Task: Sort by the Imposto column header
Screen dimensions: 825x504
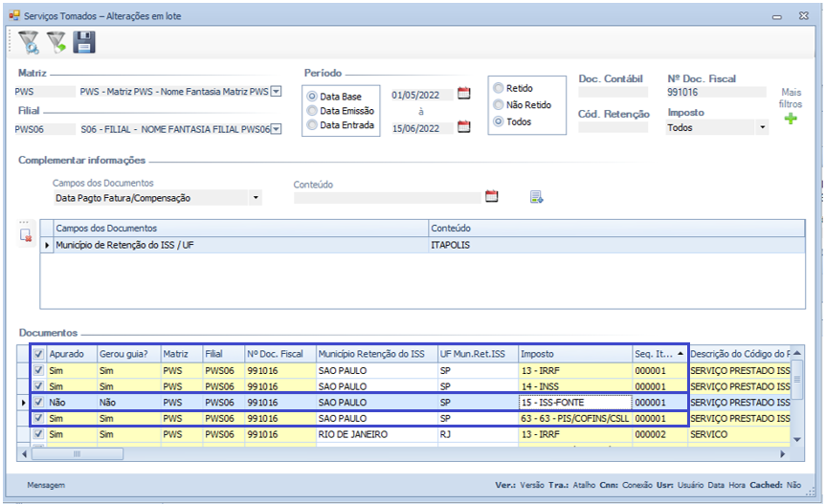Action: point(574,353)
